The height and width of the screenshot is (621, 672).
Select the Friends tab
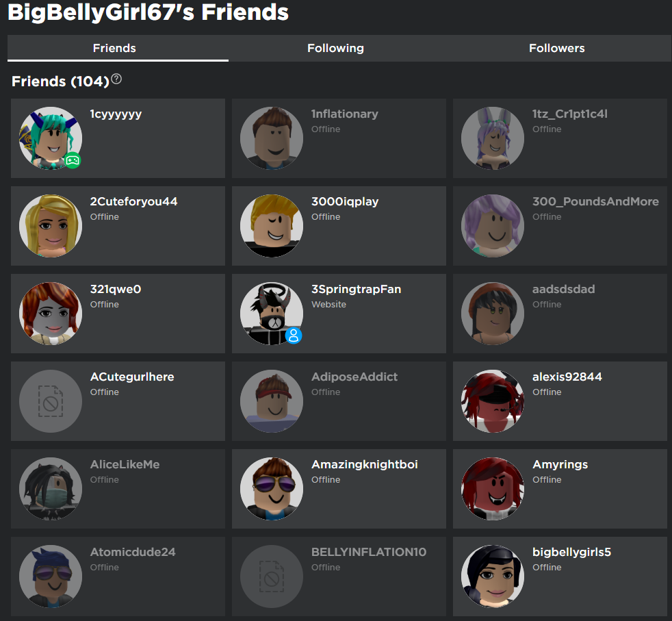[114, 48]
